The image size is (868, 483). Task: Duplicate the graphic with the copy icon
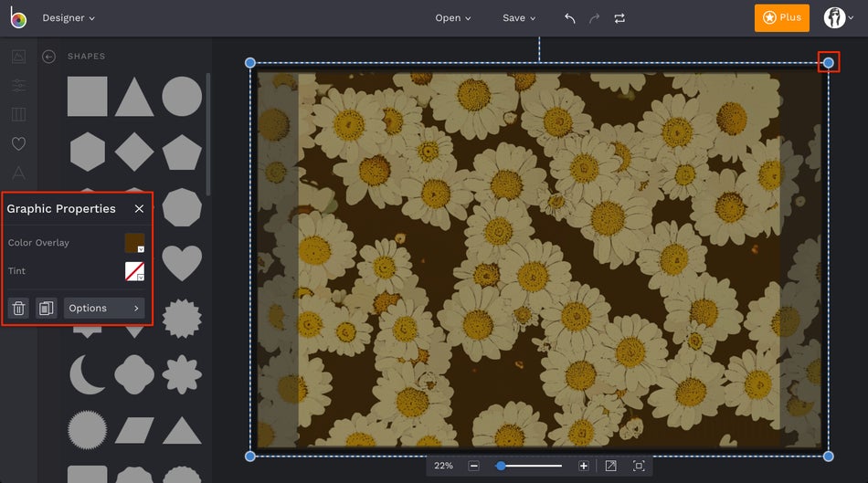pyautogui.click(x=46, y=309)
